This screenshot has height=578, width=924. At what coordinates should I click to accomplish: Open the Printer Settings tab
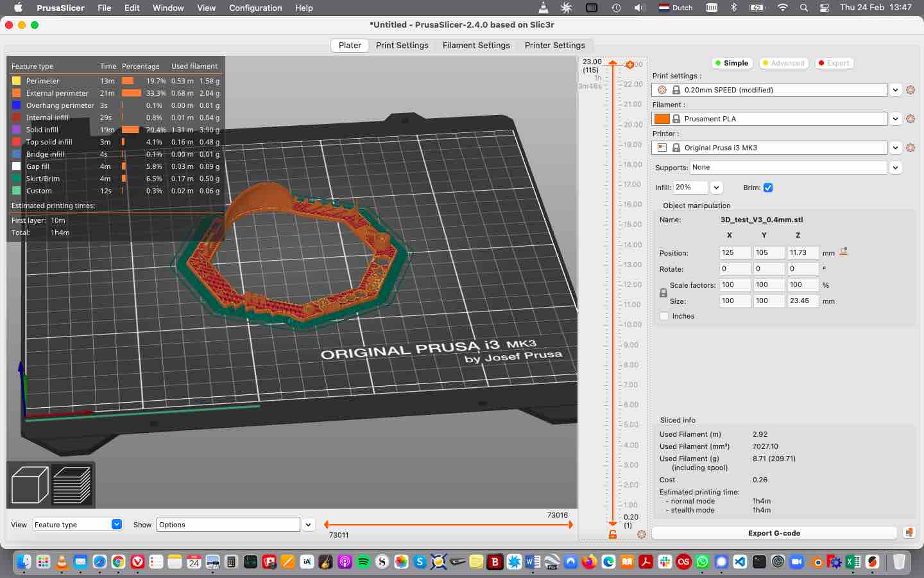coord(555,45)
